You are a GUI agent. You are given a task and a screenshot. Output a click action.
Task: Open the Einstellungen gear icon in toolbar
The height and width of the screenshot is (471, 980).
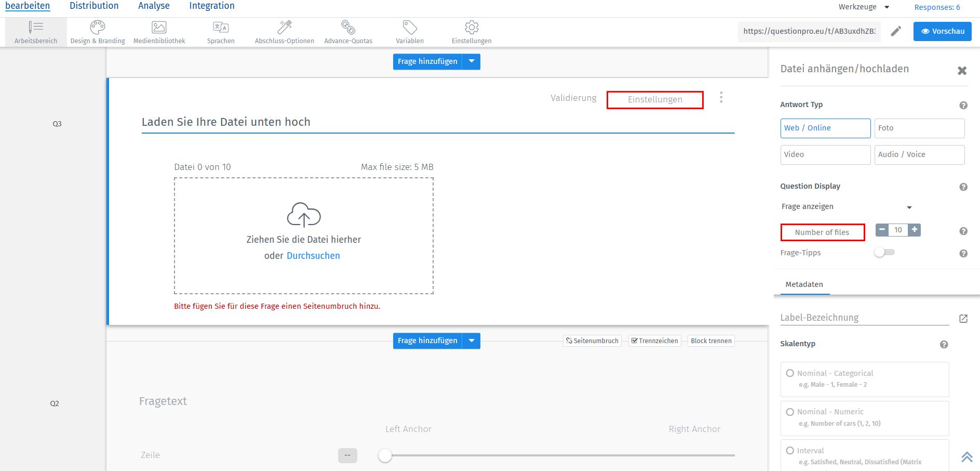pyautogui.click(x=472, y=27)
